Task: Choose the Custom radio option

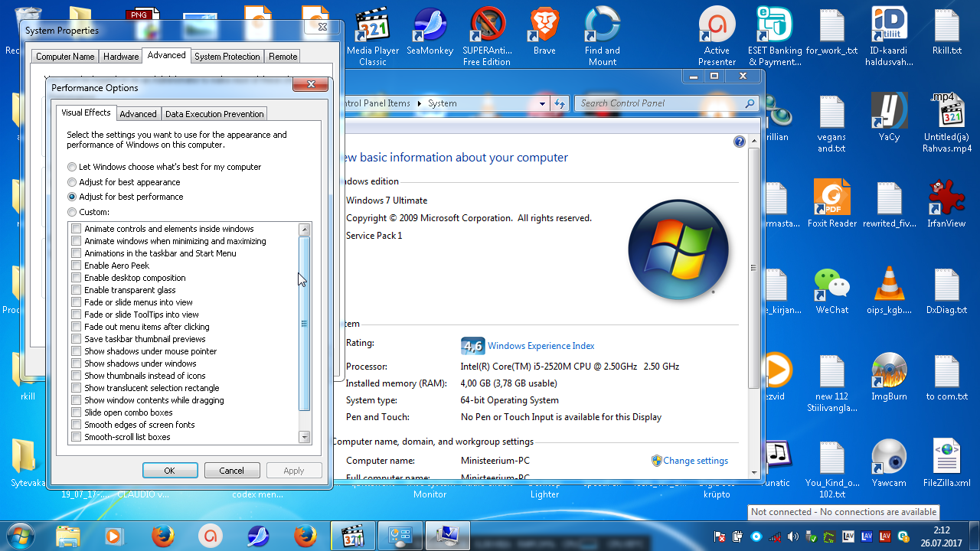Action: tap(72, 212)
